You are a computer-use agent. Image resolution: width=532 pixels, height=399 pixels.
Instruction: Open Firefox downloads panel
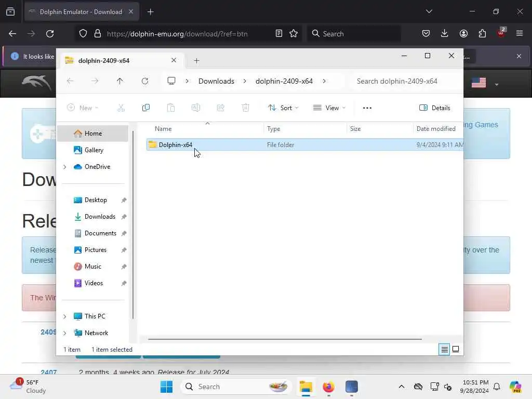click(445, 33)
